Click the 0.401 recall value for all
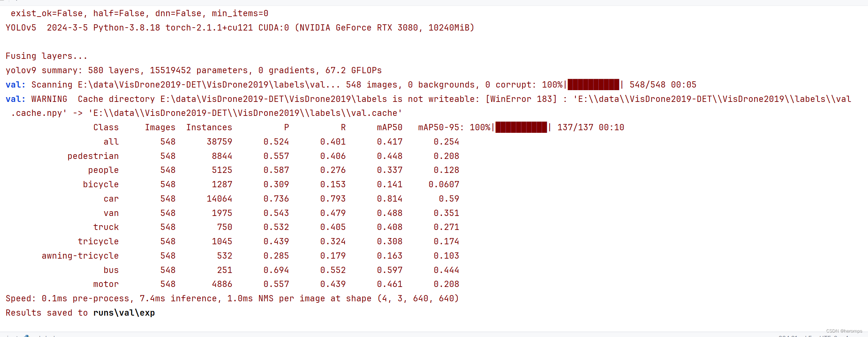 (333, 142)
